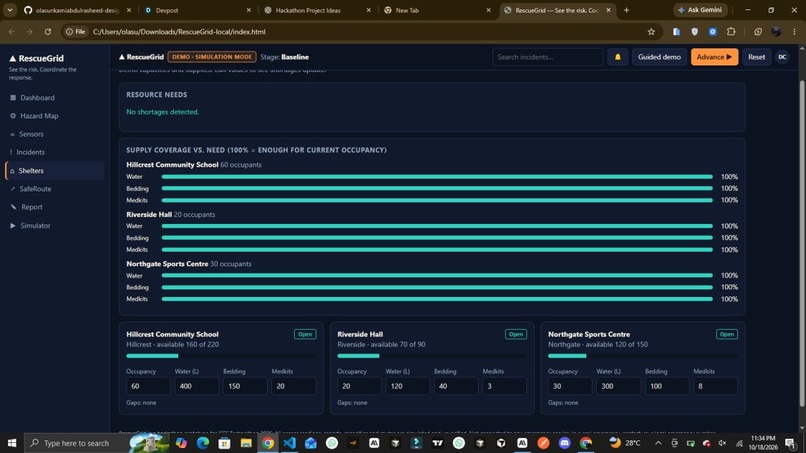Open the Chrome extensions puzzle icon
The image size is (806, 453).
click(x=731, y=32)
